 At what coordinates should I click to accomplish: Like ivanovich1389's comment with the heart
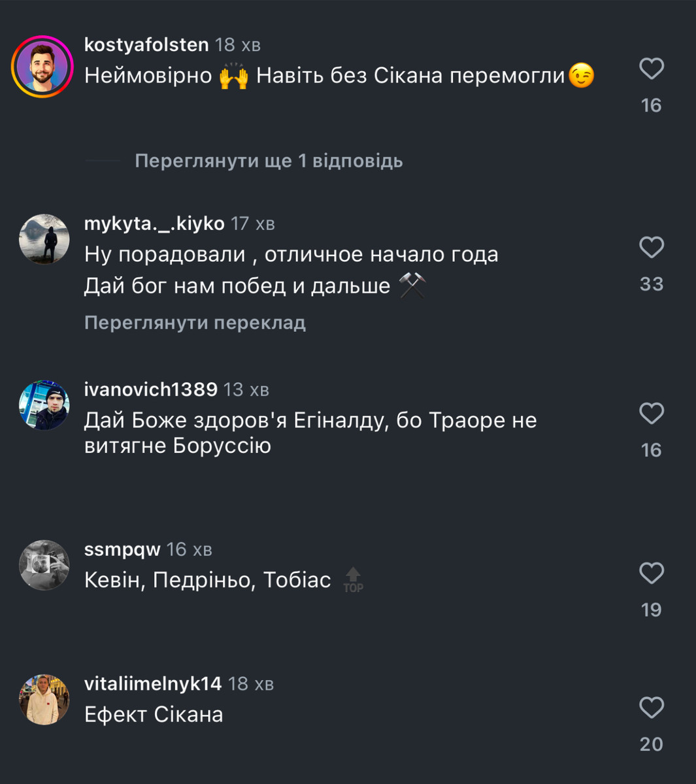click(x=651, y=414)
